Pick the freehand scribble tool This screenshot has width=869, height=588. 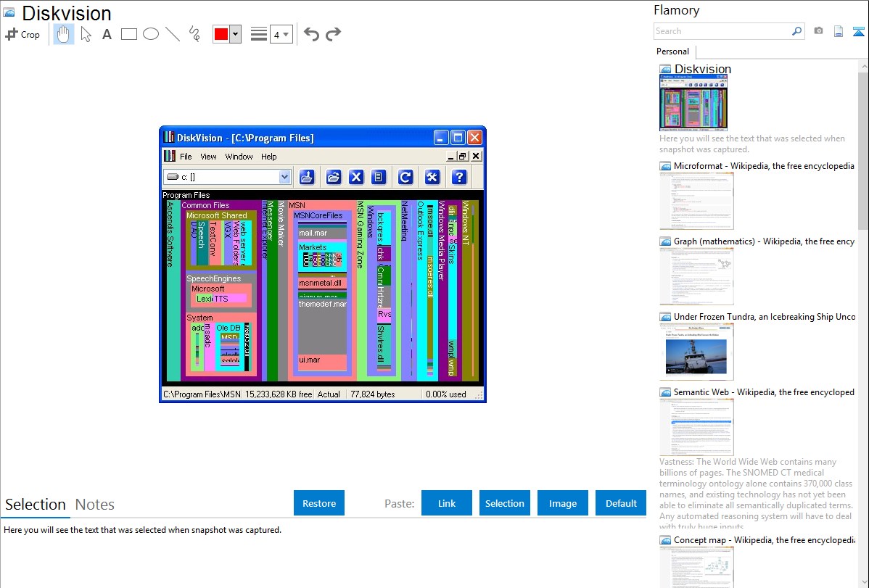click(x=194, y=34)
